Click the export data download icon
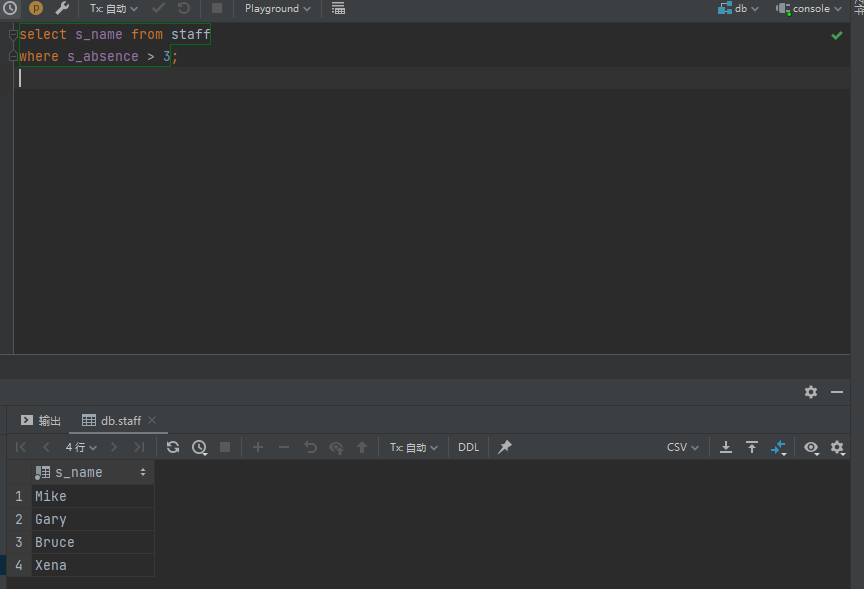 [726, 447]
